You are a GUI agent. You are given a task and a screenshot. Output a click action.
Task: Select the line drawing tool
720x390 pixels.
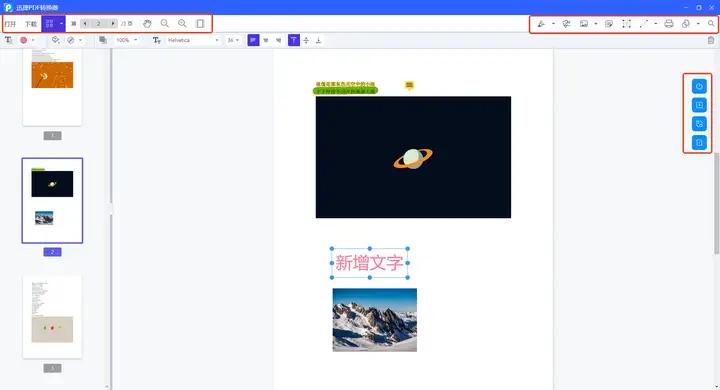(x=644, y=24)
